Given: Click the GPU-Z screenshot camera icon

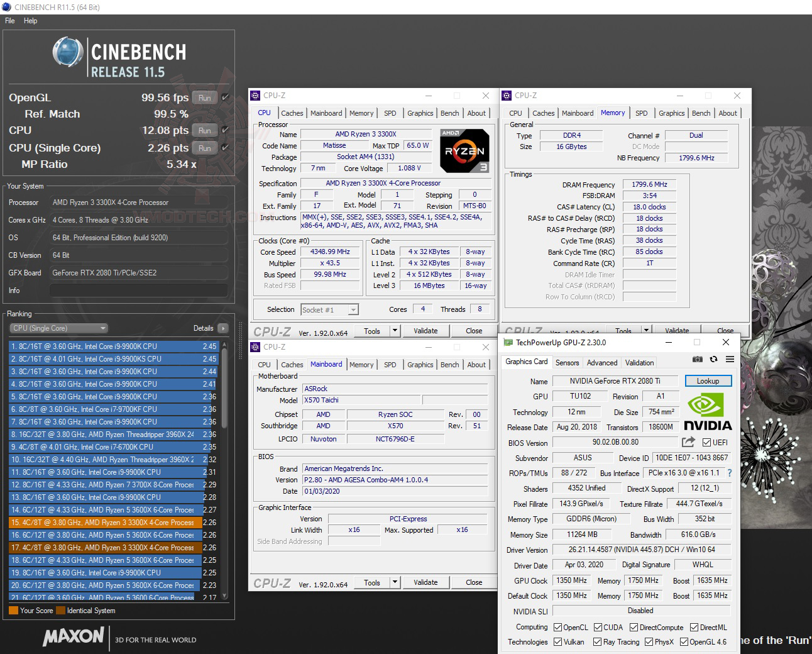Looking at the screenshot, I should tap(697, 359).
